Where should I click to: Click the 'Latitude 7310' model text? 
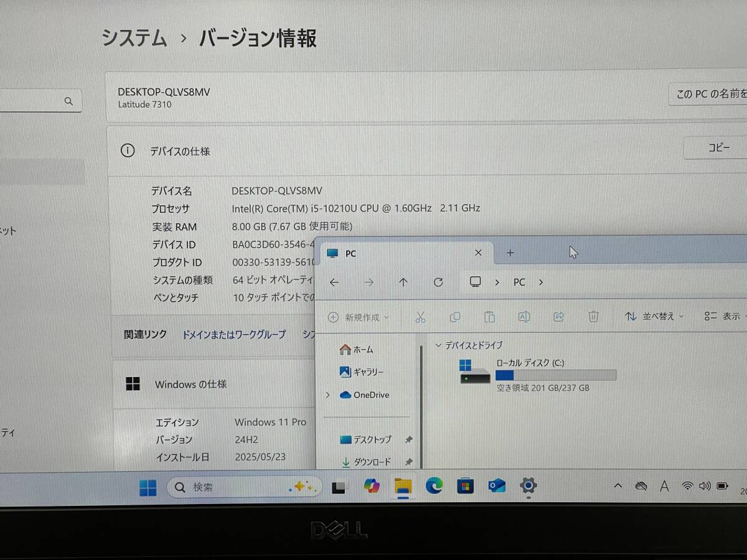point(145,105)
